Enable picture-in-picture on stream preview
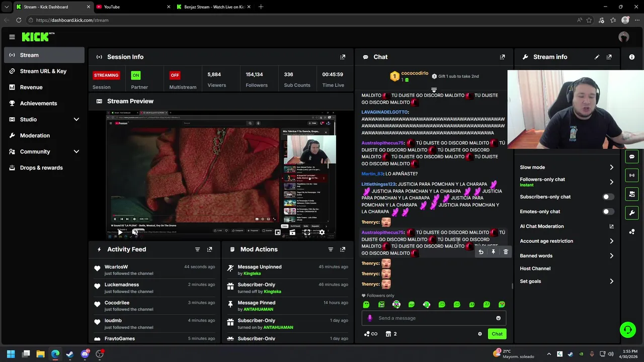The width and height of the screenshot is (644, 362). click(x=278, y=232)
